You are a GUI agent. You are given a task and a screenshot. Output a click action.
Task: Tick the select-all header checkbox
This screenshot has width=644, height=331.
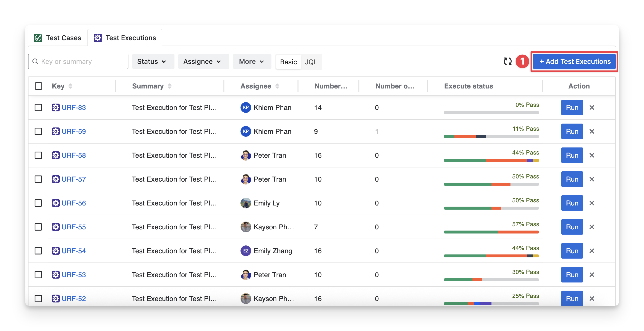38,86
